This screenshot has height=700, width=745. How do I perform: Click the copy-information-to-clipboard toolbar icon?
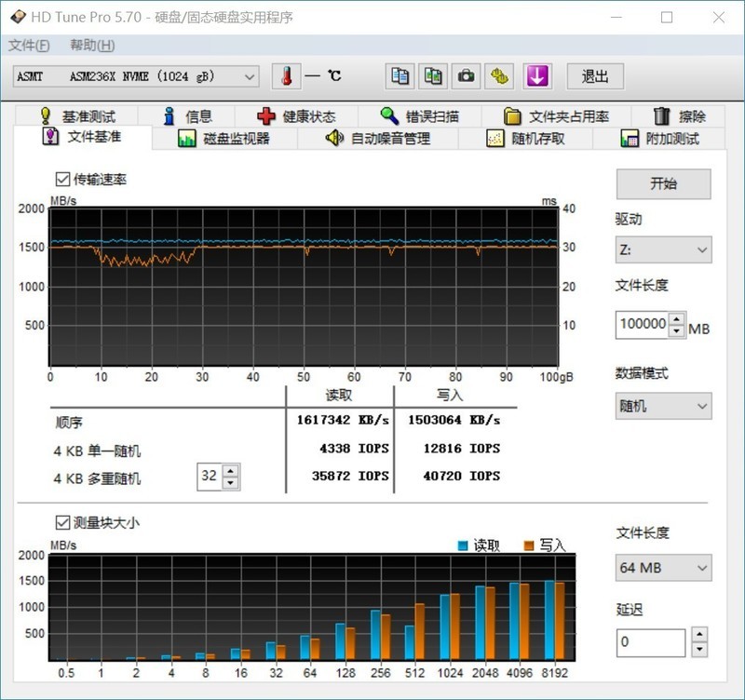pyautogui.click(x=400, y=76)
